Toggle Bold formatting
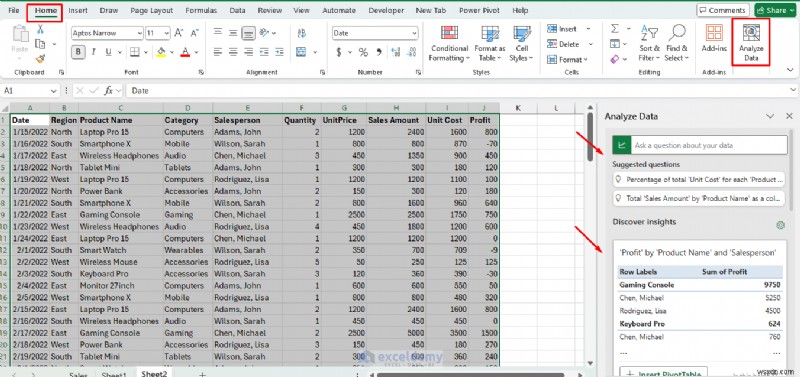 click(78, 52)
